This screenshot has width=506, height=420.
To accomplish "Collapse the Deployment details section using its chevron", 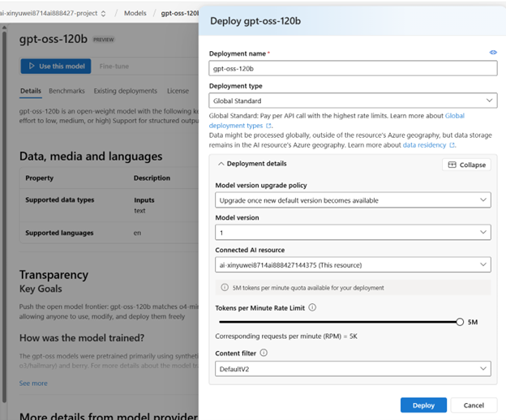I will 221,164.
